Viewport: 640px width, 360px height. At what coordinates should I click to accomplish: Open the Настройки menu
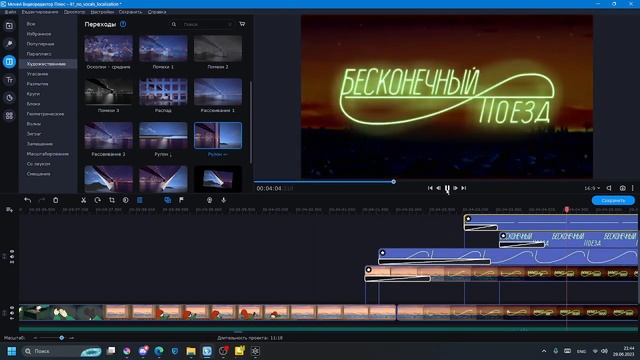(102, 12)
